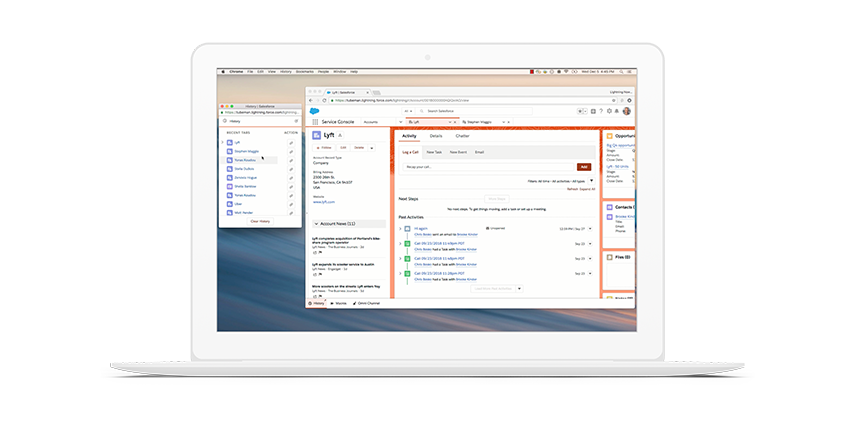Click the Clear History button
Viewport: 857px width, 447px height.
(x=260, y=221)
